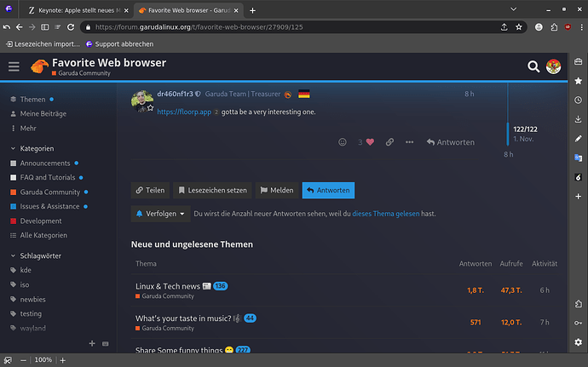
Task: Click the Melden flag button
Action: point(277,191)
